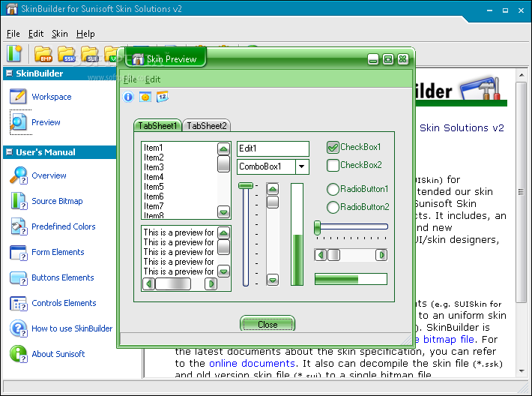532x396 pixels.
Task: Select the TabSheet1 tab
Action: click(157, 126)
